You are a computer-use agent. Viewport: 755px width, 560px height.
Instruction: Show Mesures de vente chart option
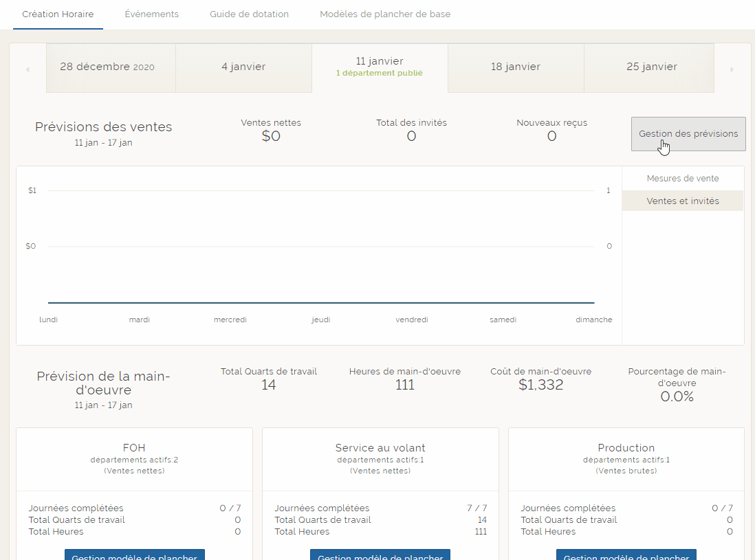(683, 179)
